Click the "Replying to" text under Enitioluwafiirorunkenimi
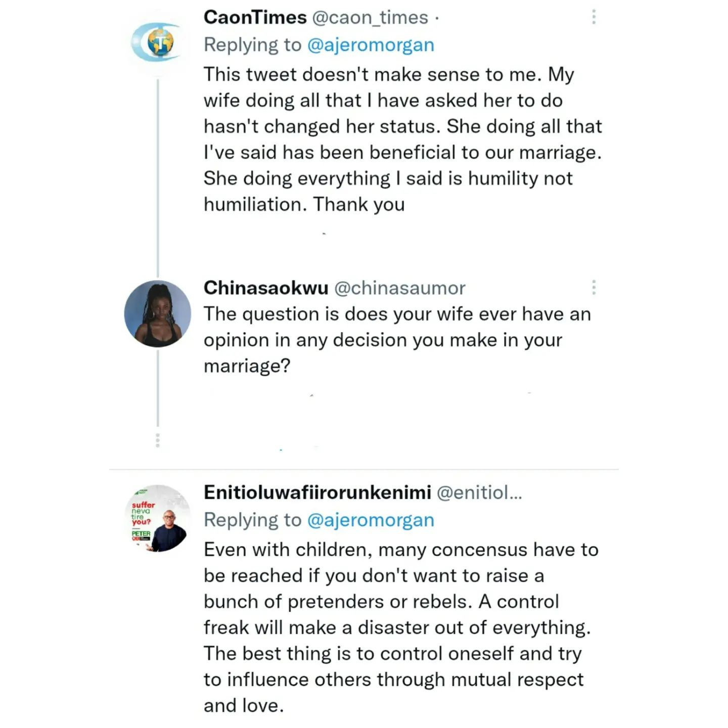 click(x=252, y=520)
